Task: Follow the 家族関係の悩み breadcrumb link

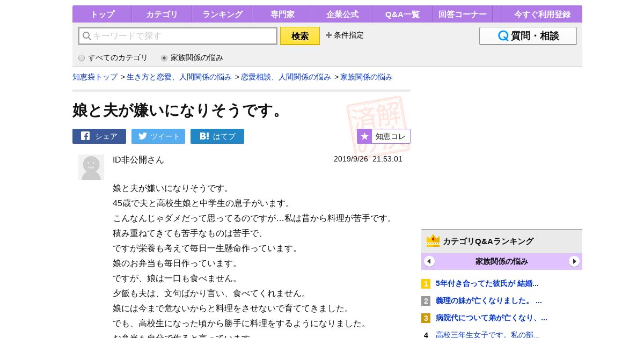Action: point(367,77)
